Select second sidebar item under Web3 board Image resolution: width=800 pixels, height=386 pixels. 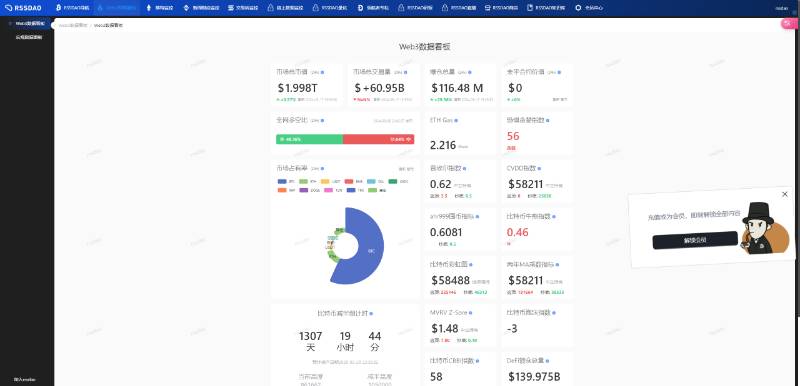29,37
